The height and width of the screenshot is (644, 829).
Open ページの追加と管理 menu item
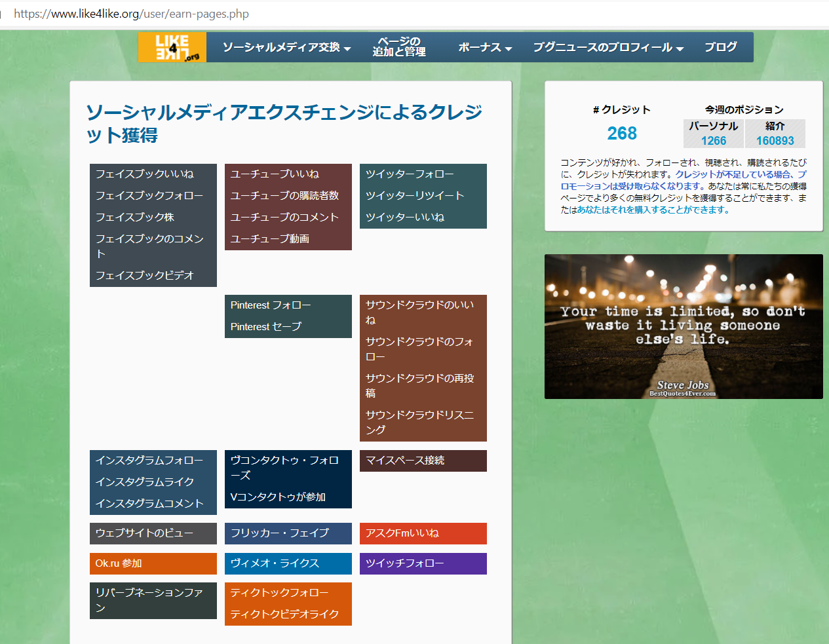[x=399, y=47]
